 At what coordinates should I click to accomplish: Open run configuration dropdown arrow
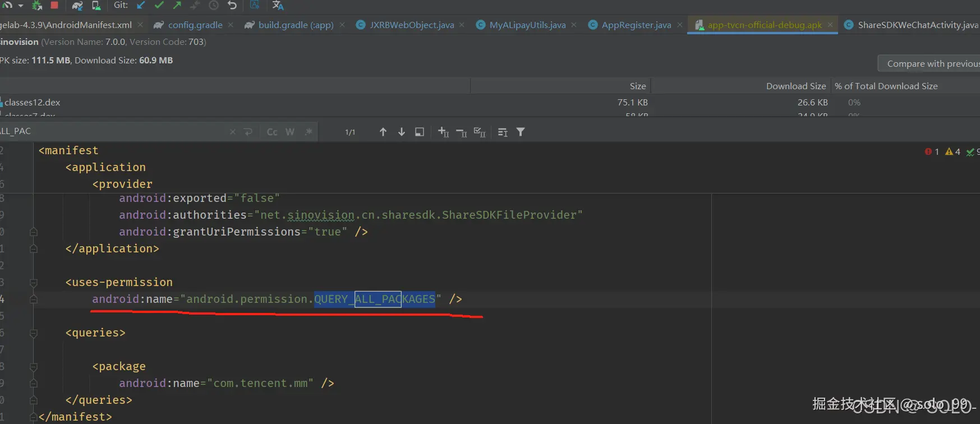click(x=21, y=5)
